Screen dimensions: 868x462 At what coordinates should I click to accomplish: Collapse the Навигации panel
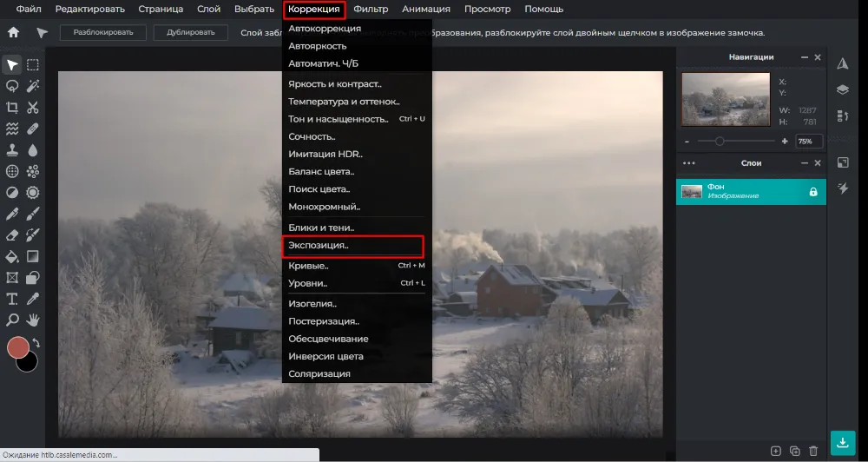pos(805,57)
